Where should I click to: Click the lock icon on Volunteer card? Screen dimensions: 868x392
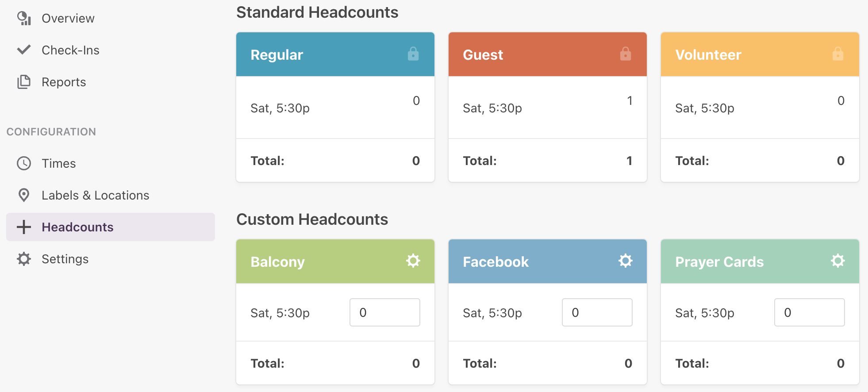tap(838, 54)
